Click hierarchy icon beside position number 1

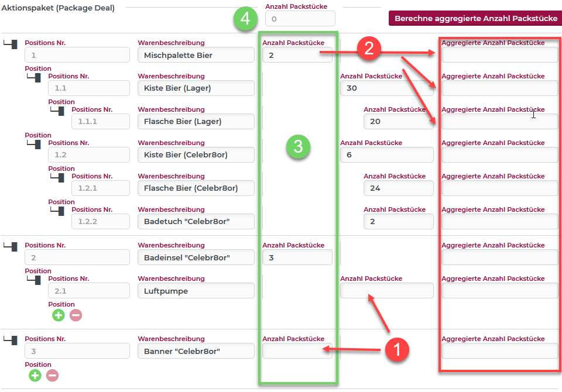[11, 44]
